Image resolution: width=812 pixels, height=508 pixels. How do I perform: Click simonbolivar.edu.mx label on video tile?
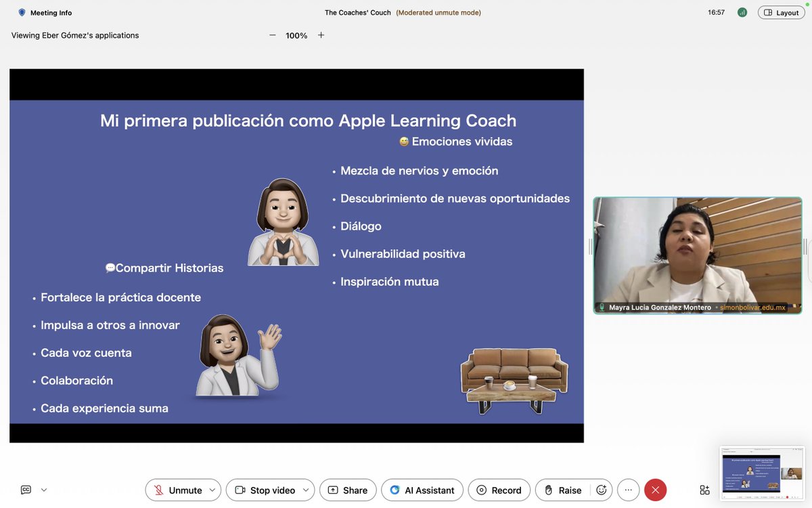click(753, 308)
